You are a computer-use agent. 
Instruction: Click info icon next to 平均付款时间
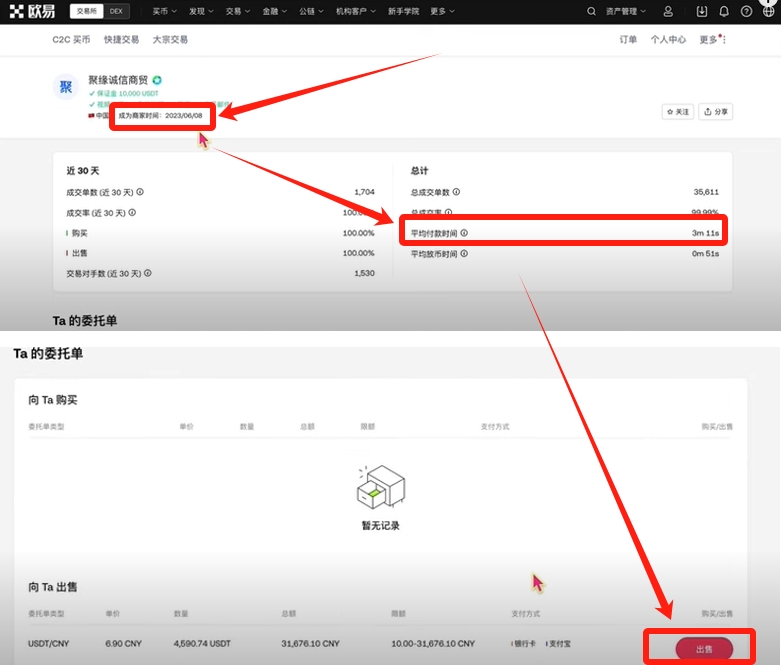tap(464, 233)
